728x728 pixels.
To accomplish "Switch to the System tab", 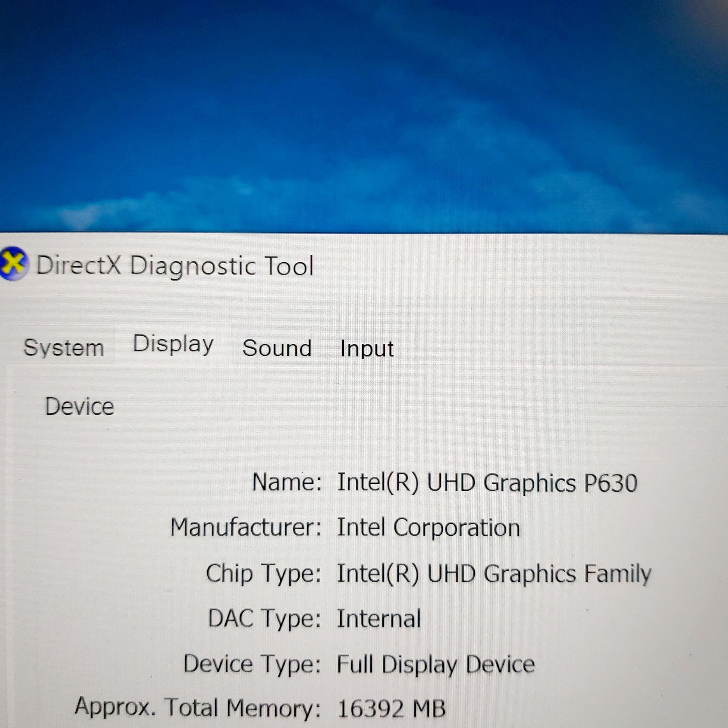I will [x=63, y=348].
